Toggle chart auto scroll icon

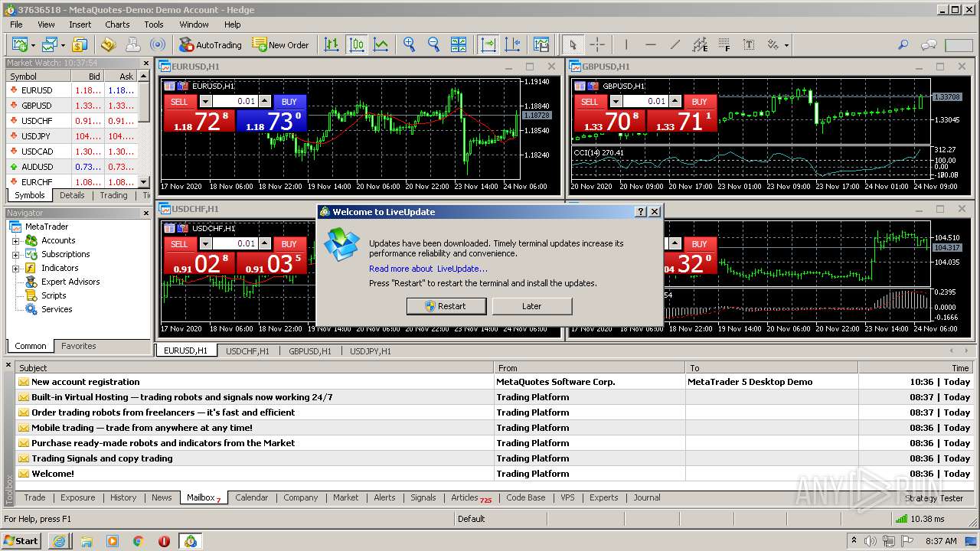coord(488,44)
